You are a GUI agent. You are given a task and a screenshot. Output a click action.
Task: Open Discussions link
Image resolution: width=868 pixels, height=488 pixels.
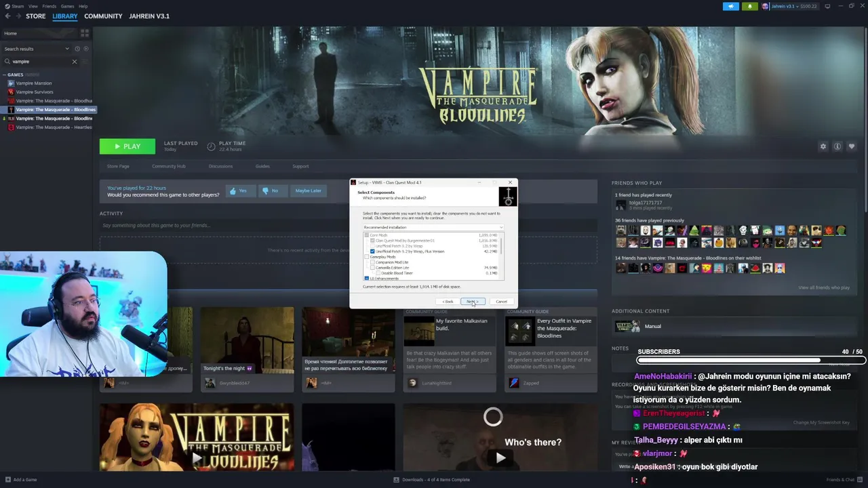click(x=220, y=166)
